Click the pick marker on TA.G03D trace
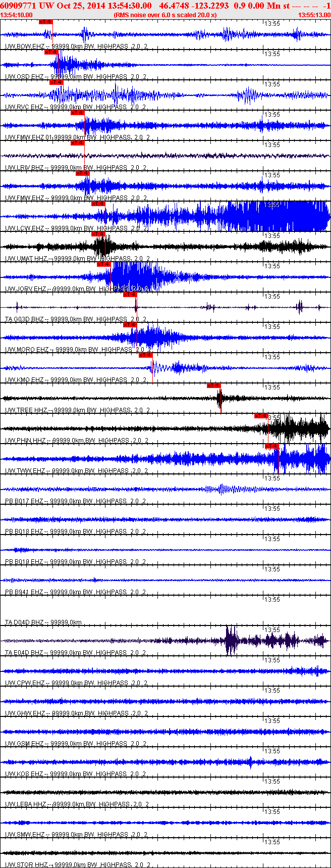 tap(130, 294)
